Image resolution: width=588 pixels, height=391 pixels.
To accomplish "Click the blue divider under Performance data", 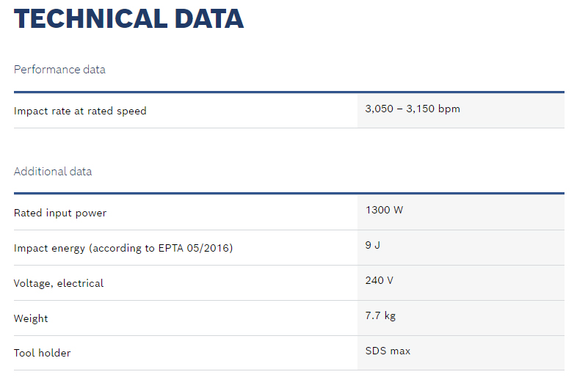I will tap(289, 92).
